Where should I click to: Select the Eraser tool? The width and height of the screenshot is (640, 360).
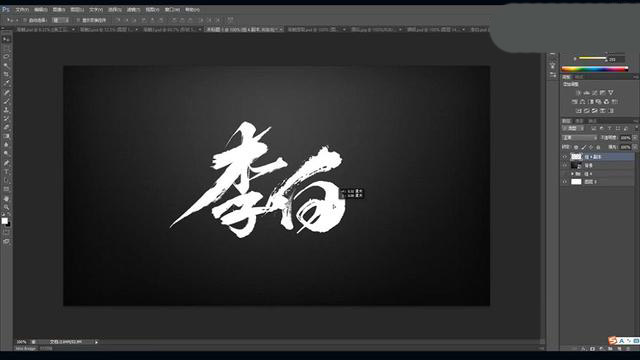coord(6,127)
